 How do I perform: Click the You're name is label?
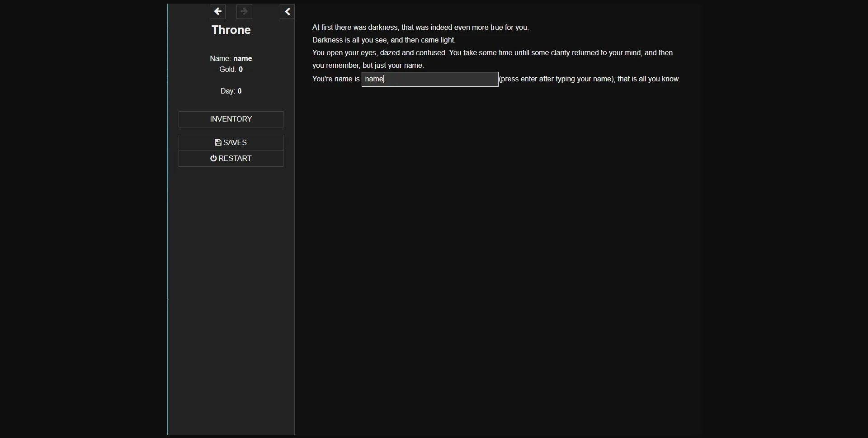[x=335, y=79]
